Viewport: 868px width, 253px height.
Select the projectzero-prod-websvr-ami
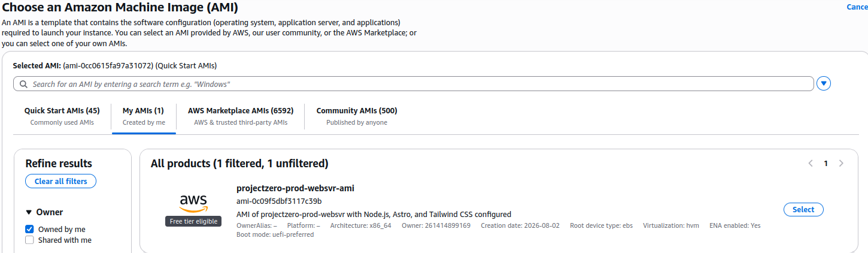click(x=803, y=209)
